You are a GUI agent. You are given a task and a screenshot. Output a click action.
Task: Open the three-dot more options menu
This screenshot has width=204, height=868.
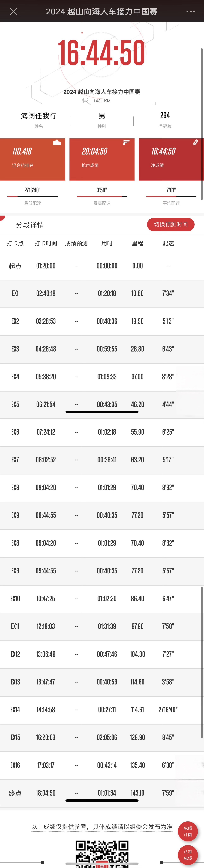pos(191,12)
